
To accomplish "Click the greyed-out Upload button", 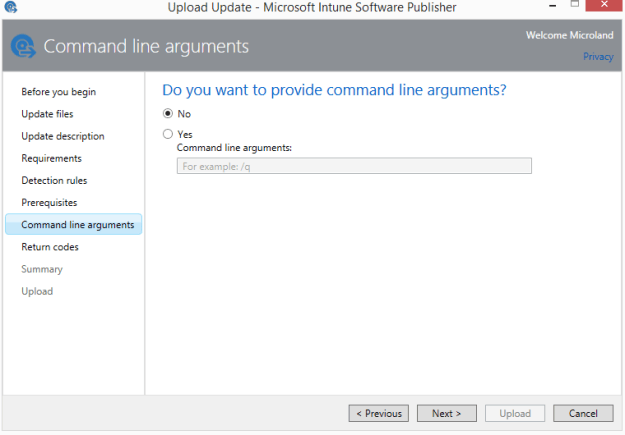I will pyautogui.click(x=515, y=413).
